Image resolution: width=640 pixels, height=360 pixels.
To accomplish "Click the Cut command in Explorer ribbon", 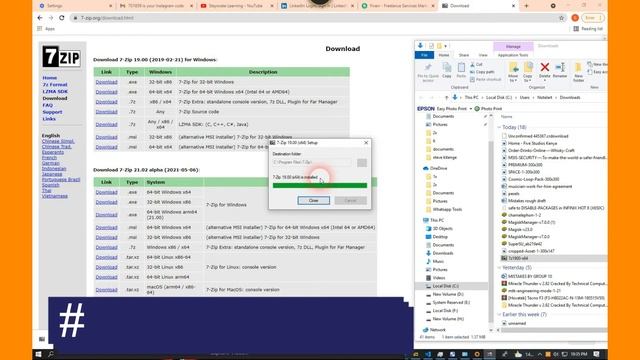I will click(476, 64).
